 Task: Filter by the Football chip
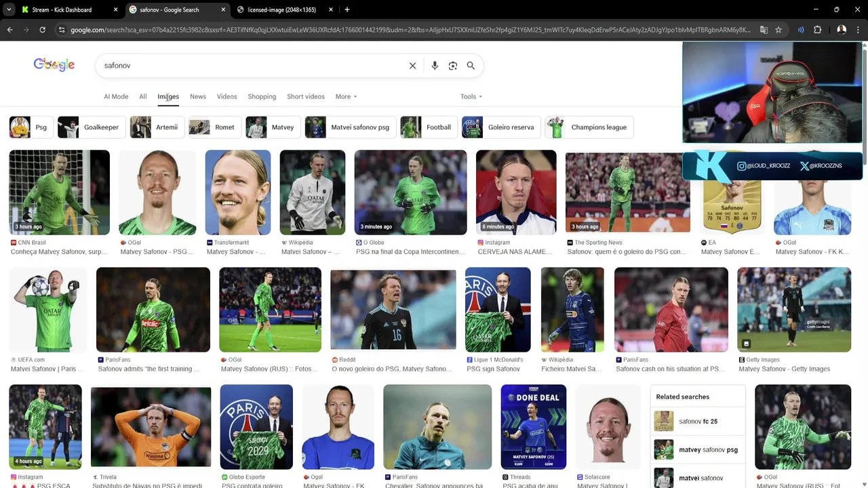coord(429,127)
